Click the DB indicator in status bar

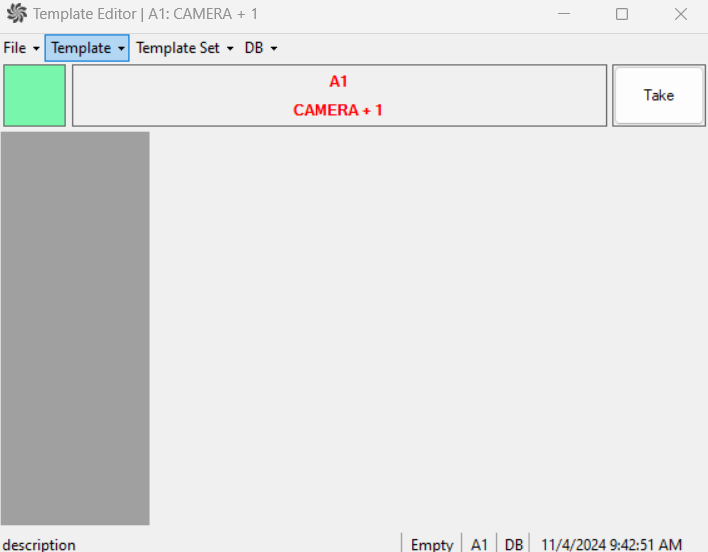click(513, 544)
